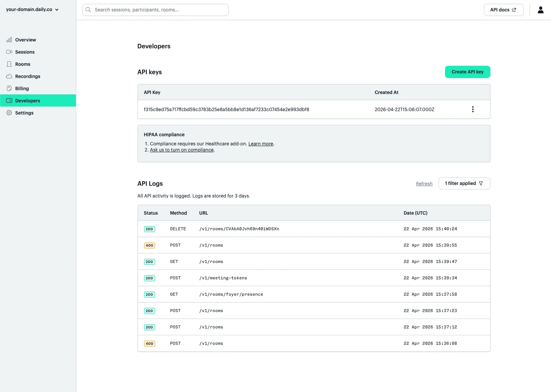Click the 200 badge on the meeting-tokens row

149,278
